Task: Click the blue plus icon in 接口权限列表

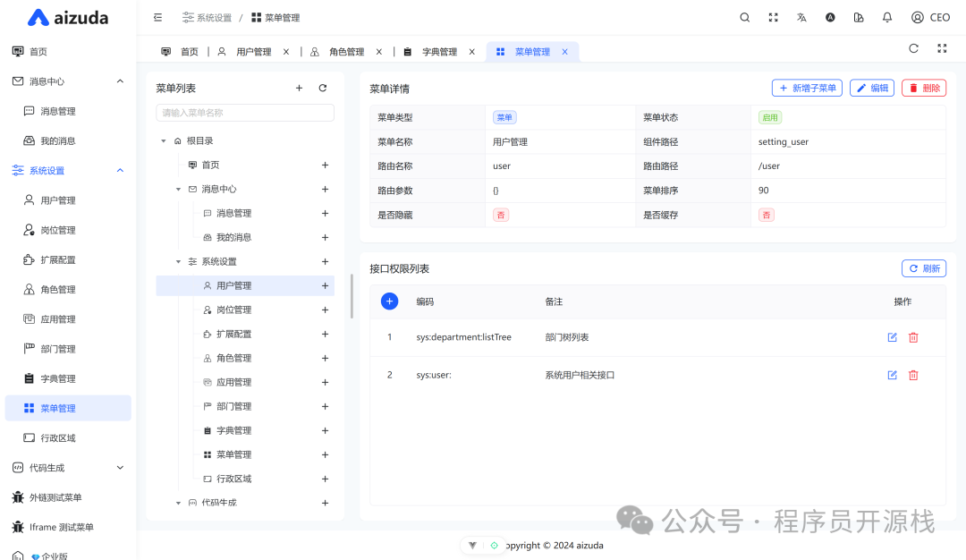Action: click(389, 301)
